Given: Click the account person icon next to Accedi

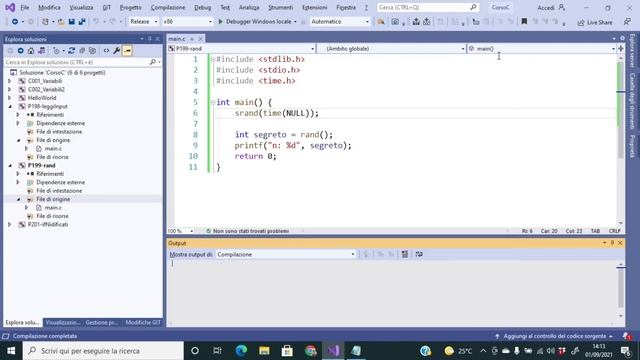Looking at the screenshot, I should pos(562,7).
